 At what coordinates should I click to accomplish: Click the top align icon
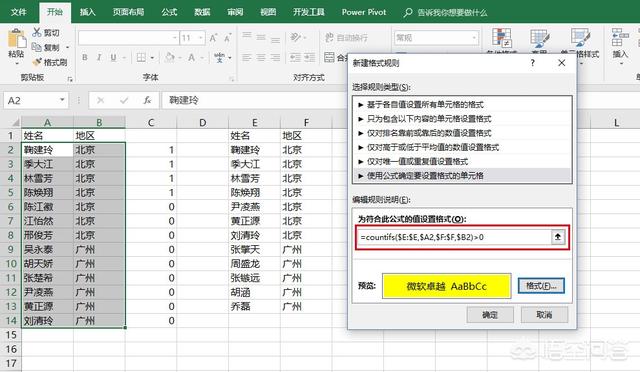pos(247,36)
